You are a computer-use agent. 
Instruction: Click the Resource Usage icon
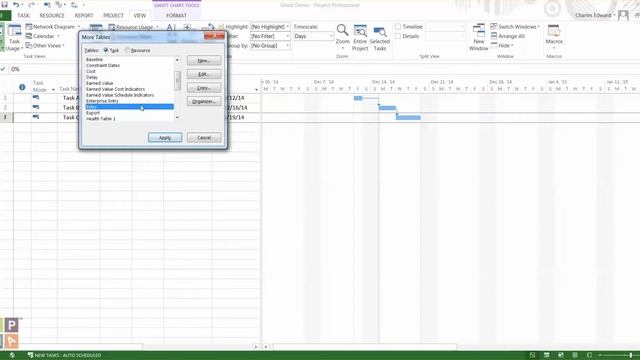tap(112, 27)
